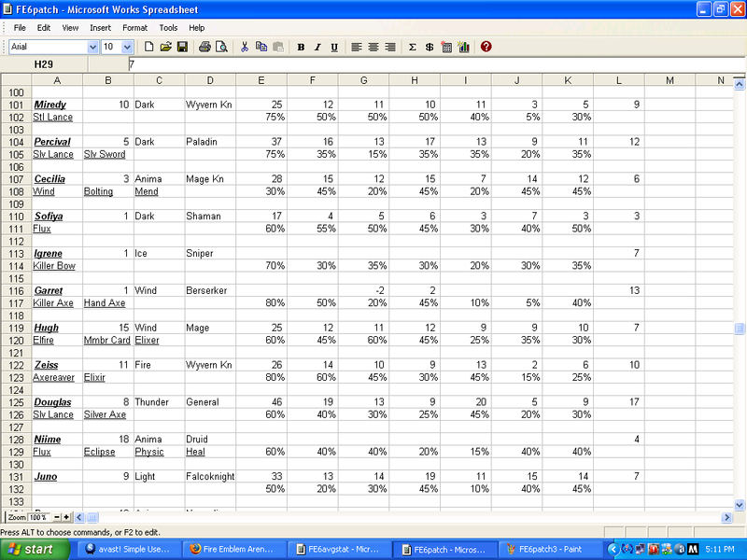Open the Tools menu
The height and width of the screenshot is (560, 747).
pos(168,28)
